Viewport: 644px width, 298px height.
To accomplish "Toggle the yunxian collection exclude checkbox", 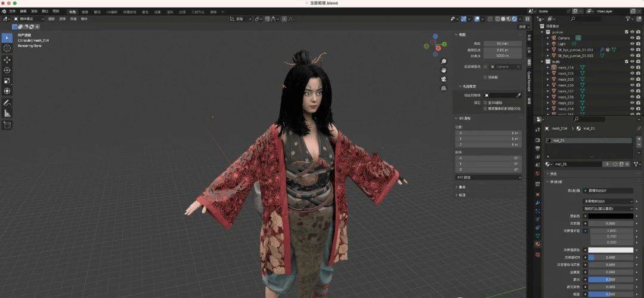I will (x=626, y=32).
